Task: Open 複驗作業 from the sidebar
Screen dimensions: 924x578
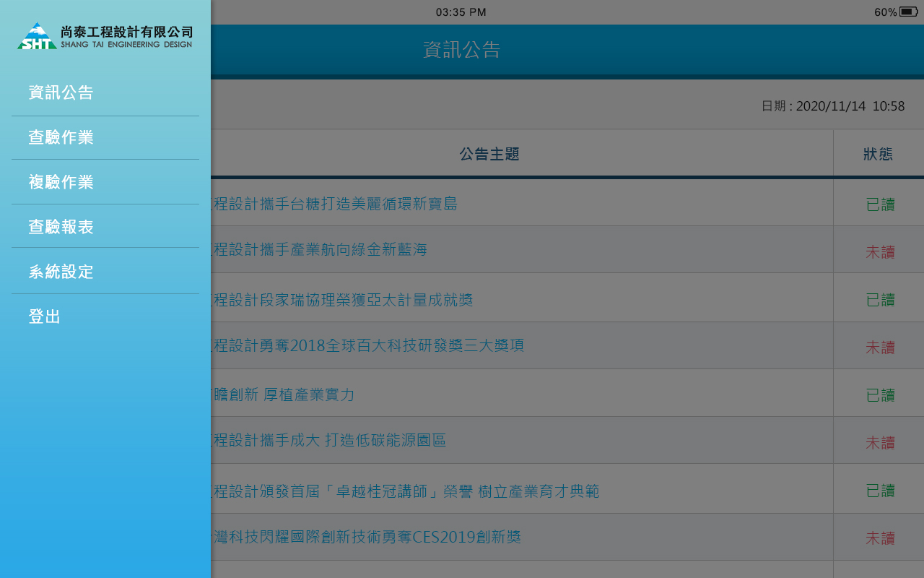Action: 61,182
